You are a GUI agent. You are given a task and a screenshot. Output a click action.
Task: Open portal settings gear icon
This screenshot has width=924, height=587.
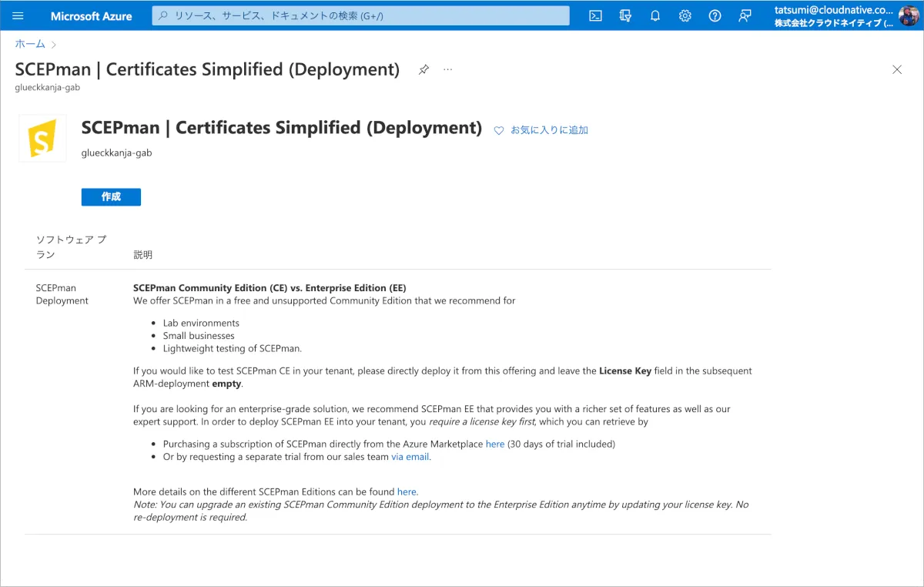[685, 16]
